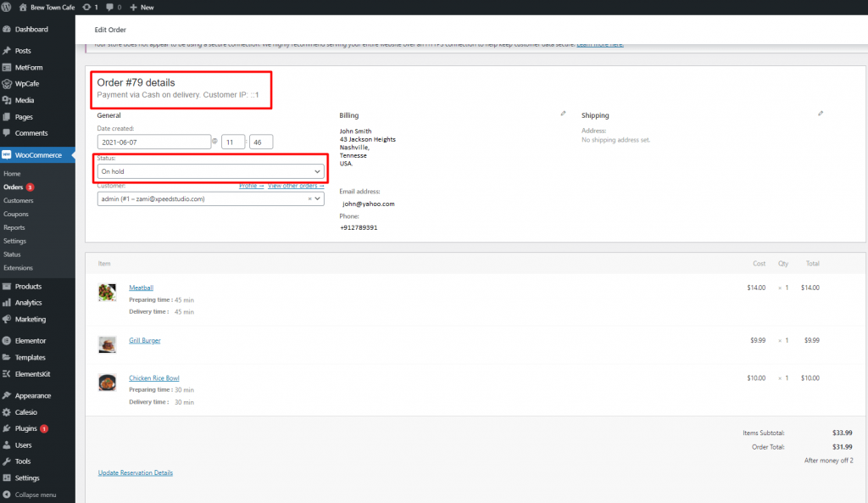Screen dimensions: 868x503
Task: Click View other orders link
Action: (296, 186)
